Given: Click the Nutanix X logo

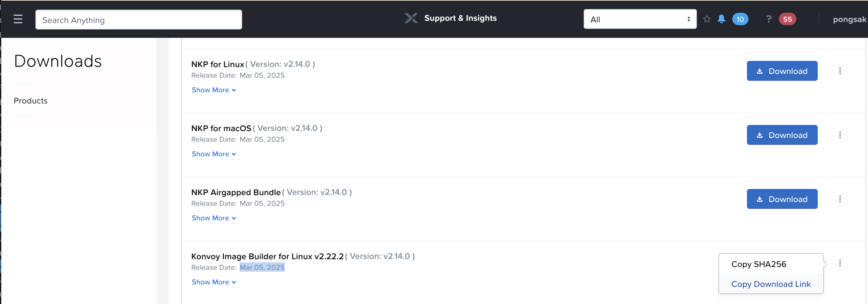Looking at the screenshot, I should coord(411,18).
